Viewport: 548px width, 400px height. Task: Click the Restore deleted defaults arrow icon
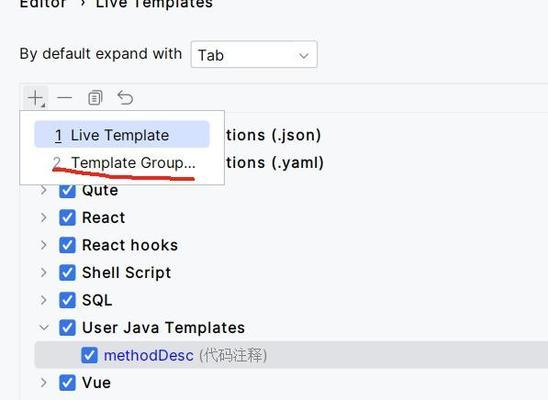point(125,98)
